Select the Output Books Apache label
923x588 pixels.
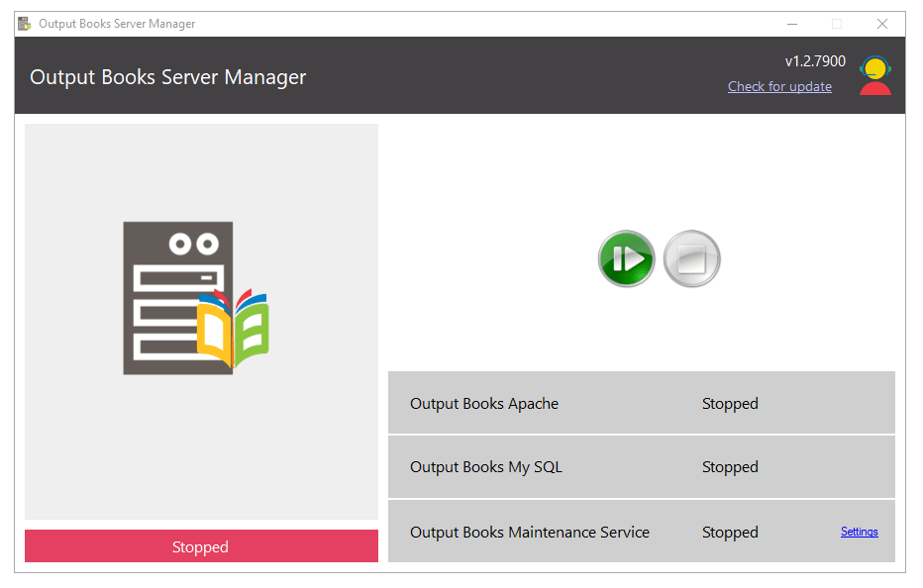[484, 404]
